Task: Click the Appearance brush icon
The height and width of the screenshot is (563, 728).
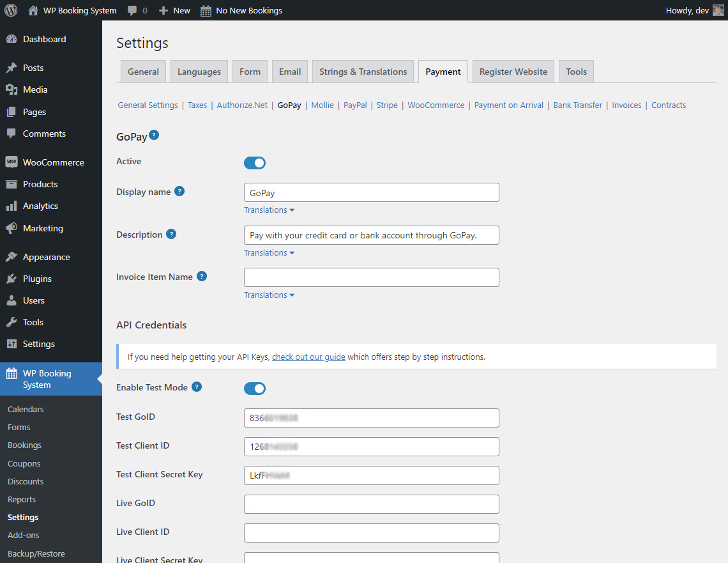Action: click(11, 257)
